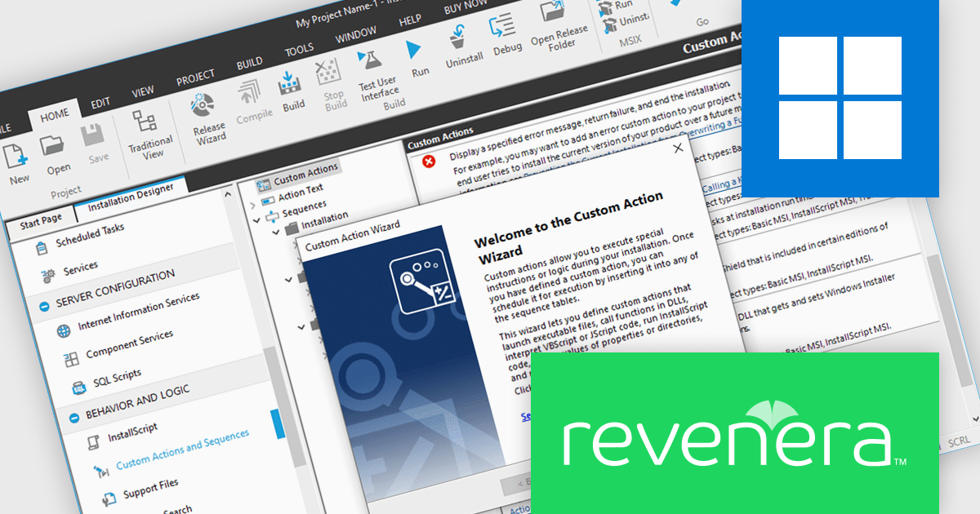Click the red error icon in Custom Actions help
Image resolution: width=980 pixels, height=514 pixels.
click(x=429, y=161)
